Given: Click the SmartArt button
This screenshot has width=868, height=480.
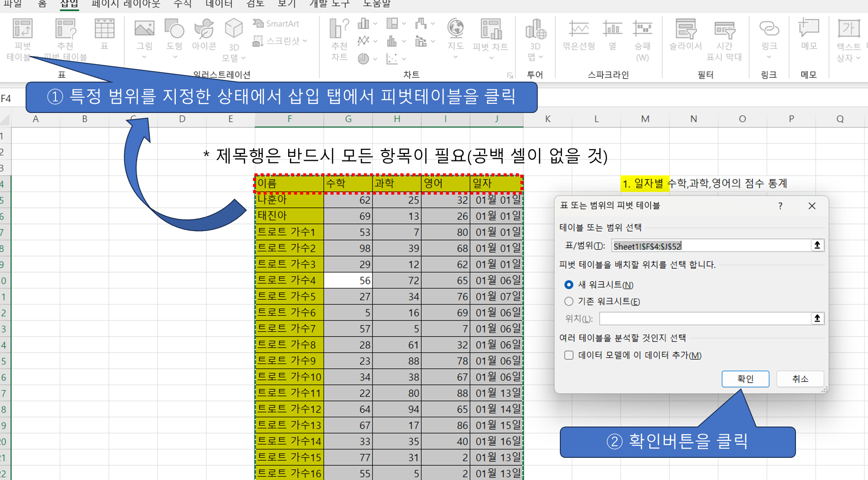Looking at the screenshot, I should (276, 24).
